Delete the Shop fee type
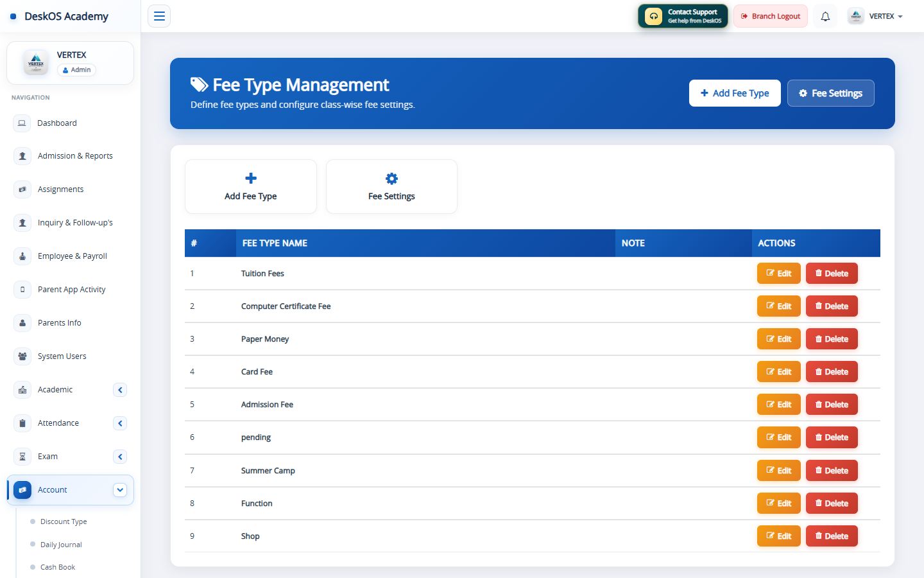The image size is (924, 578). coord(832,536)
